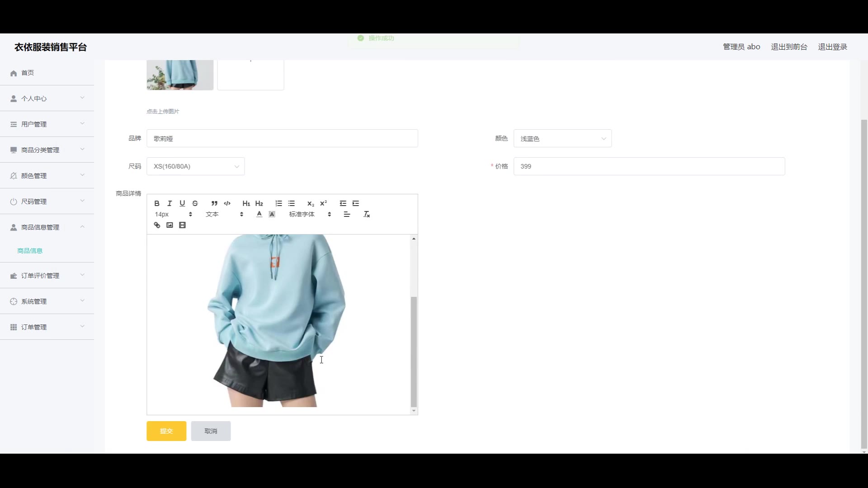Submit the form with 提交 button
This screenshot has width=868, height=488.
pyautogui.click(x=166, y=431)
